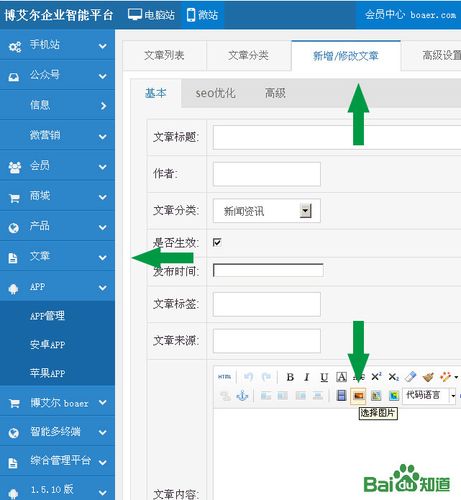461x500 pixels.
Task: Click the inbox icon beside 公众号
Action: coord(14,77)
